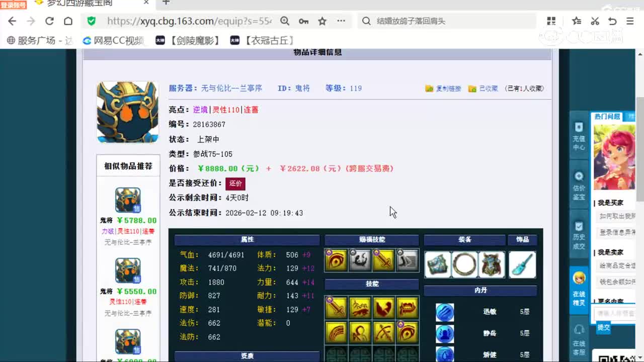Screen dimensions: 644x362
Task: Click the chat question input field
Action: [x=615, y=313]
